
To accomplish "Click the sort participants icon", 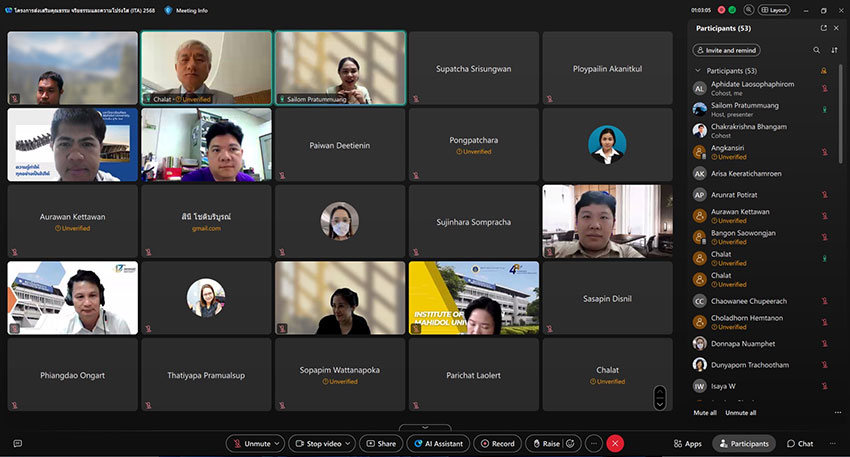I will tap(834, 50).
